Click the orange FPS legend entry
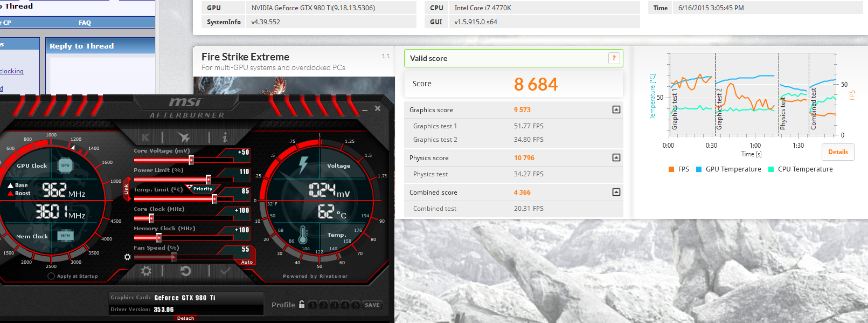 pos(679,169)
